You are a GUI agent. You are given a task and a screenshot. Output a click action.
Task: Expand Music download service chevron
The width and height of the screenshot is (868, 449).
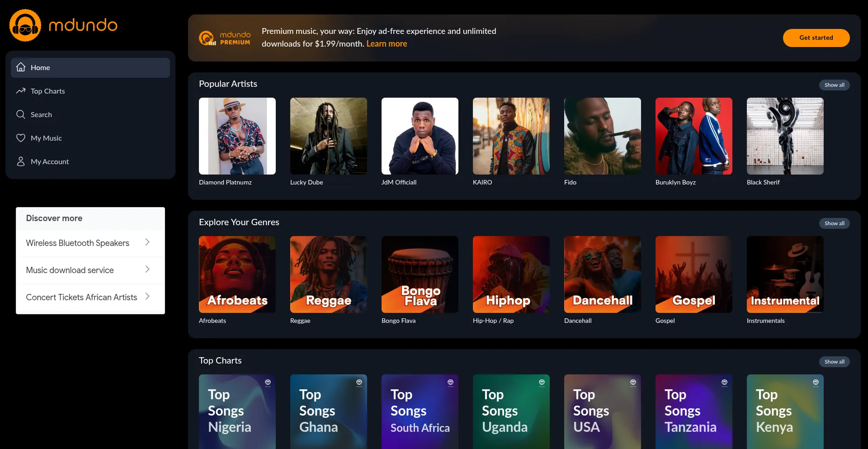[147, 269]
